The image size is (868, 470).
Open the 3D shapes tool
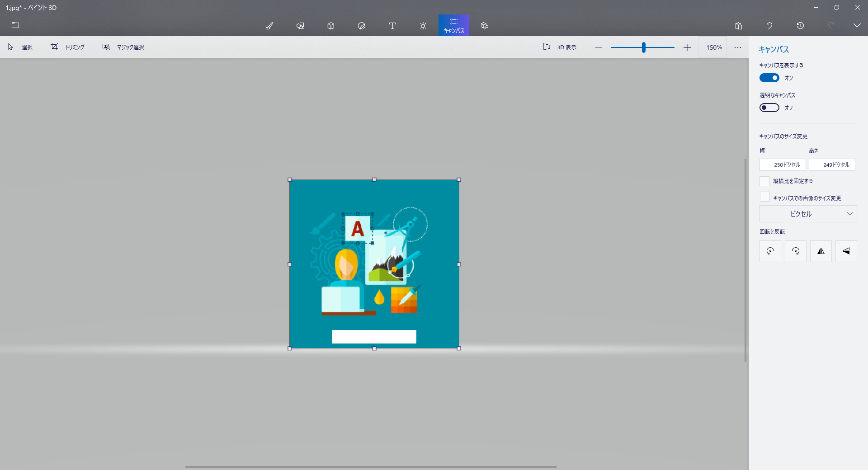click(331, 26)
